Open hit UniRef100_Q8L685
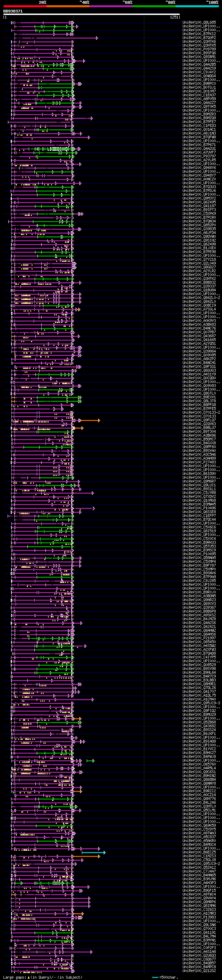The height and width of the screenshot is (980, 222). (x=199, y=23)
